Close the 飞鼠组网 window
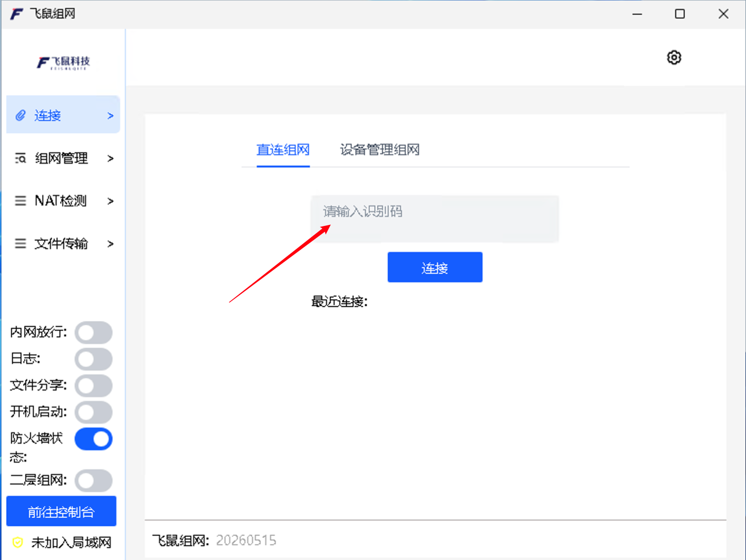This screenshot has width=746, height=560. (723, 14)
